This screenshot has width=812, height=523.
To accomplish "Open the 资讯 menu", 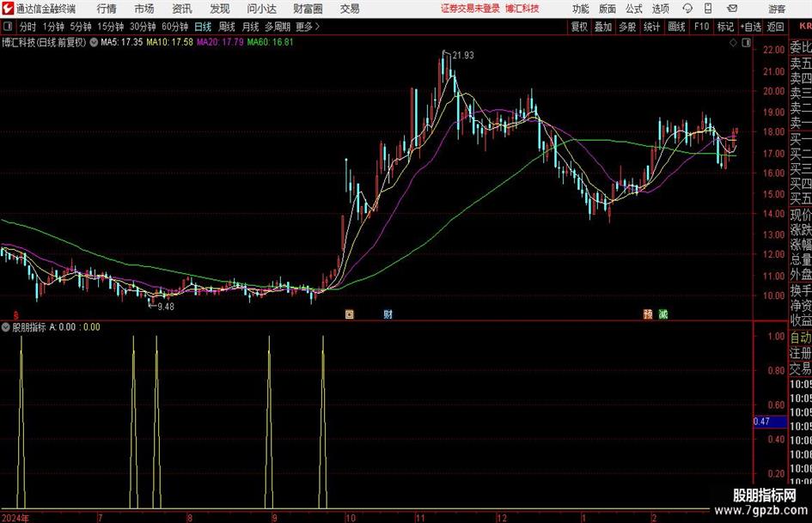I will 182,9.
